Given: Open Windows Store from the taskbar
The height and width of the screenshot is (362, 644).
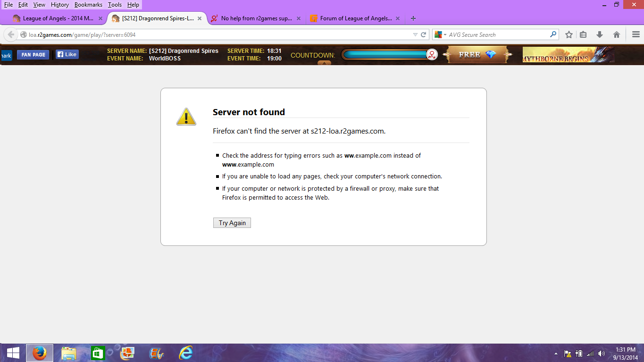Looking at the screenshot, I should coord(98,353).
